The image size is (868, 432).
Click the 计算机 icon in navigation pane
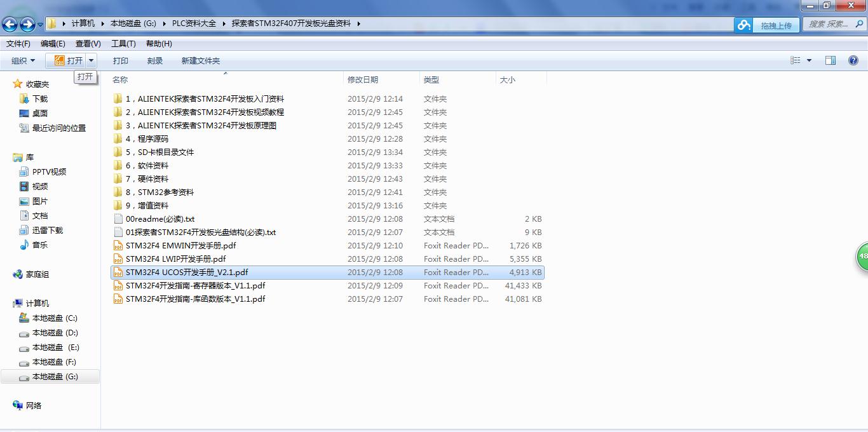click(18, 304)
